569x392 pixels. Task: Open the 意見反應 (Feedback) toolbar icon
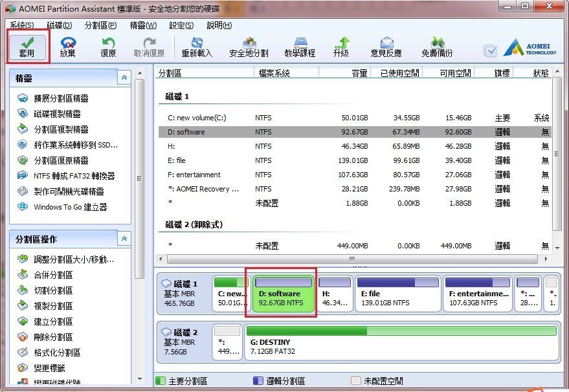386,47
